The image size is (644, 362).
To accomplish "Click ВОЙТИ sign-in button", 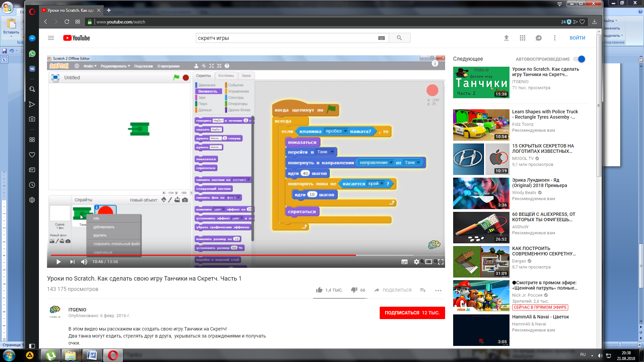I will tap(577, 38).
